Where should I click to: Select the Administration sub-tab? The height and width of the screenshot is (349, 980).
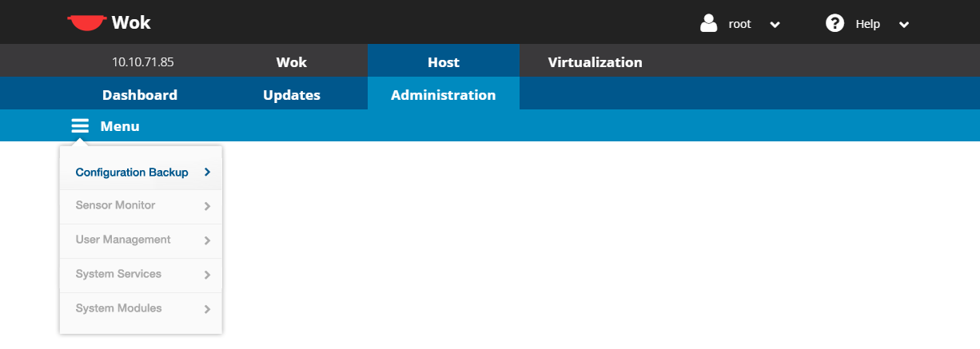coord(443,95)
